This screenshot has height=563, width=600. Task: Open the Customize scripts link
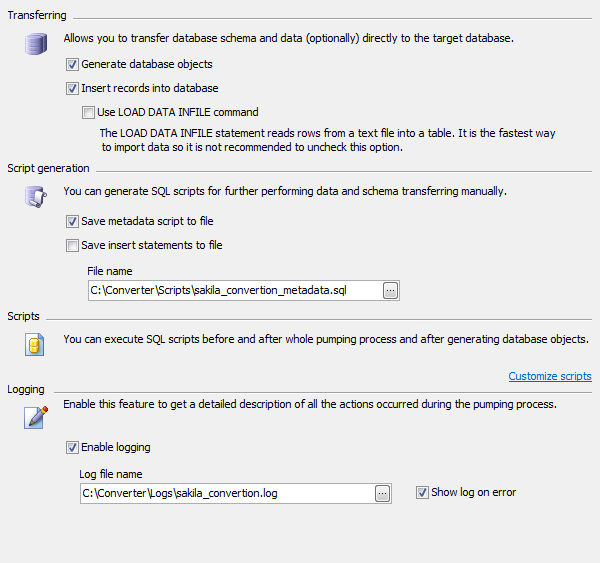coord(549,377)
